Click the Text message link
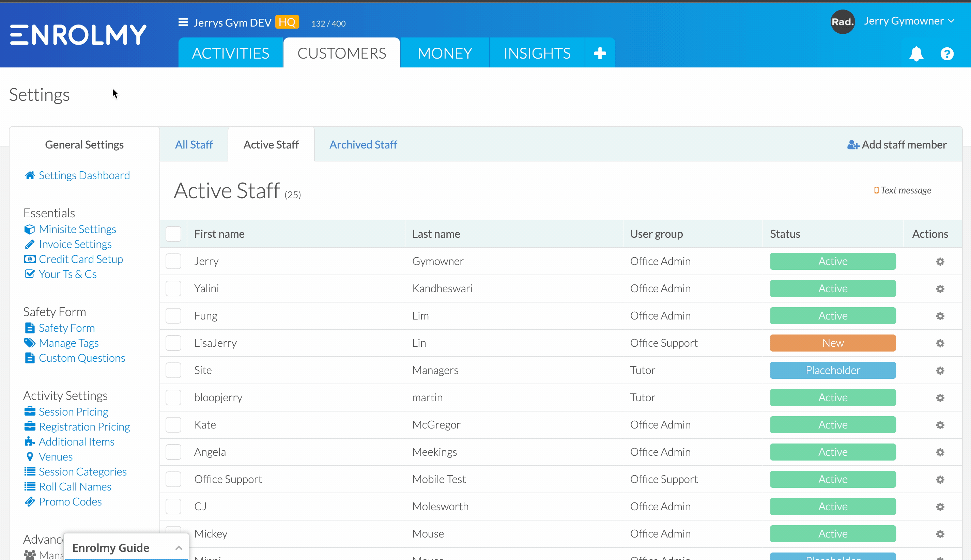This screenshot has height=560, width=971. [x=903, y=190]
